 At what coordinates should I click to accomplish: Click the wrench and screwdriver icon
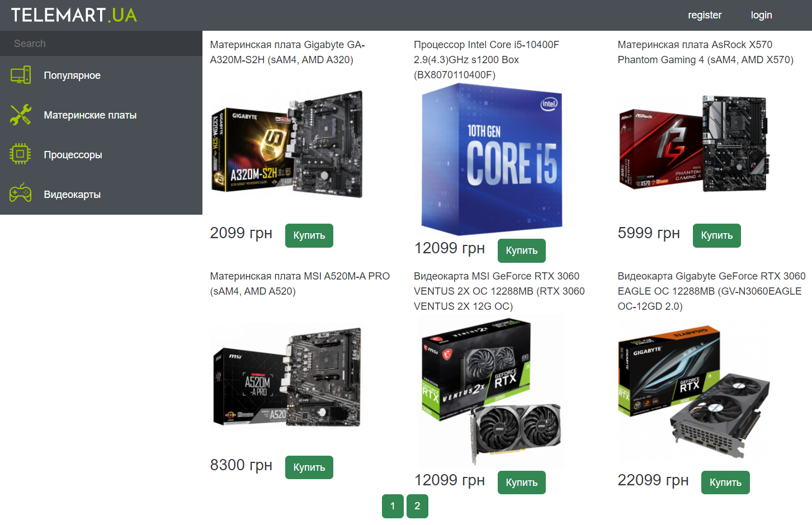tap(21, 115)
